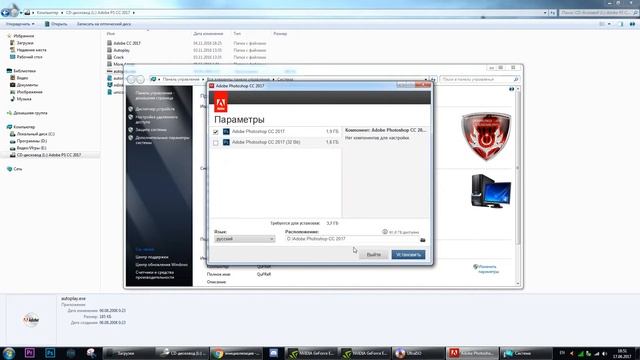
Task: Open Защита системы link in System window
Action: [x=151, y=130]
